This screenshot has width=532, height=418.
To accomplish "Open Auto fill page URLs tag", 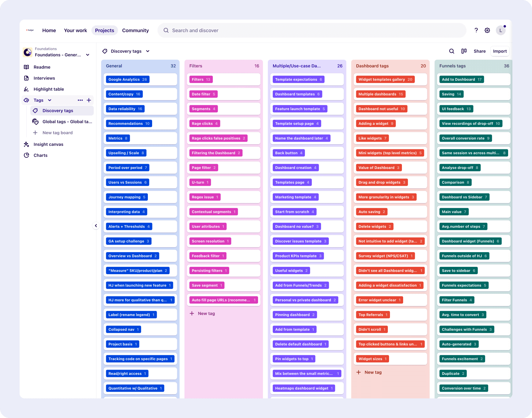I will (x=223, y=300).
